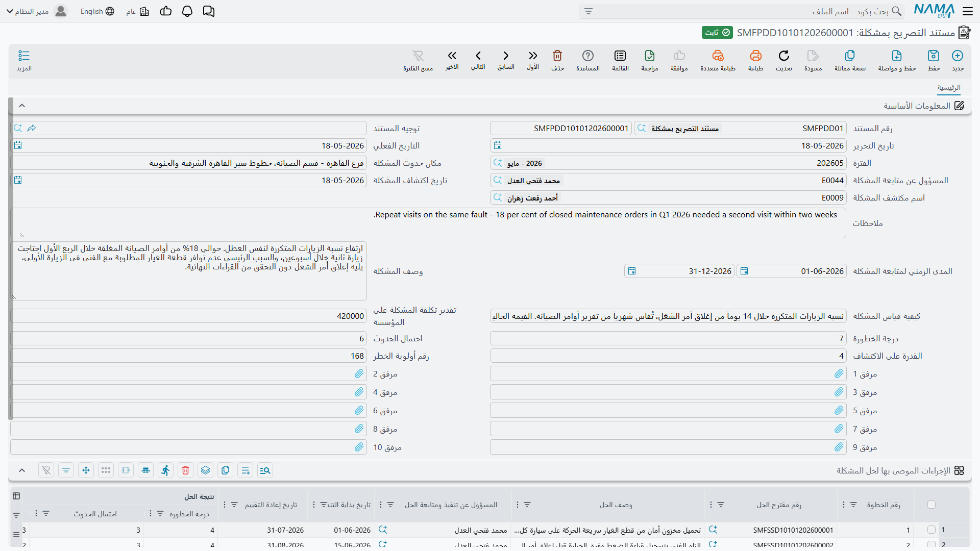Image resolution: width=980 pixels, height=551 pixels.
Task: Click the جديد (New) toolbar icon
Action: 958,56
